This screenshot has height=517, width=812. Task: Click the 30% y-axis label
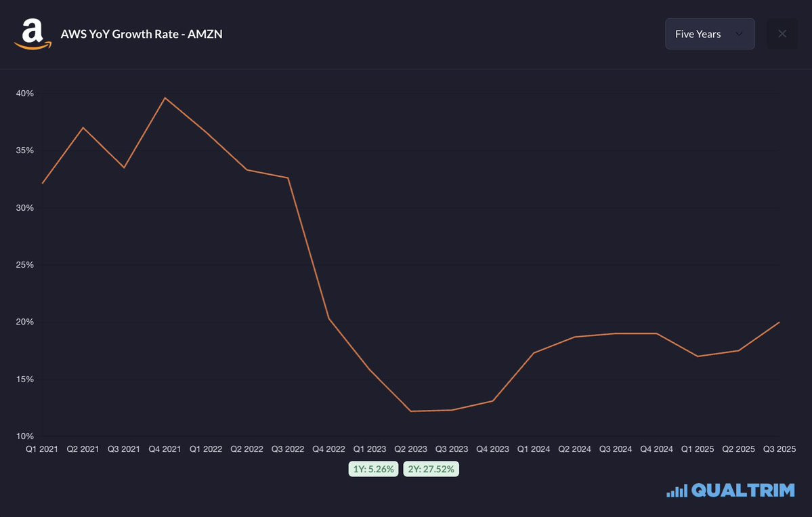[25, 208]
